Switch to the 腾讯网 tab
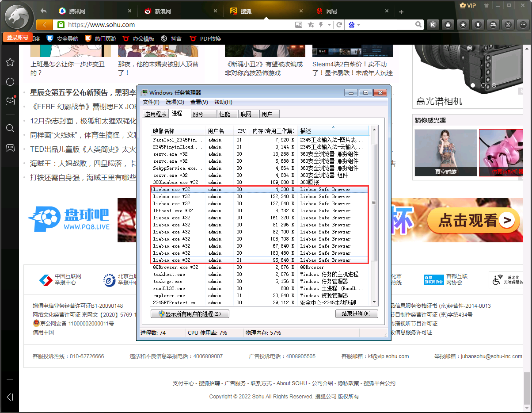 95,11
